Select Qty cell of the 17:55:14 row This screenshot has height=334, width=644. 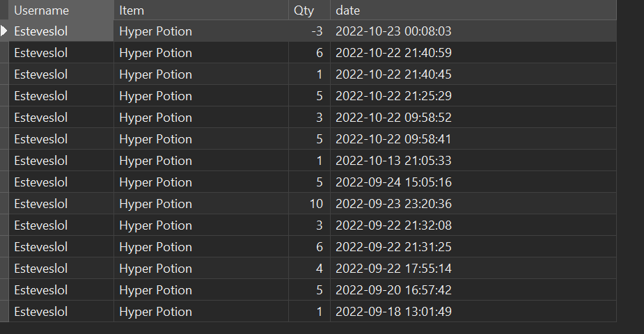(x=309, y=269)
